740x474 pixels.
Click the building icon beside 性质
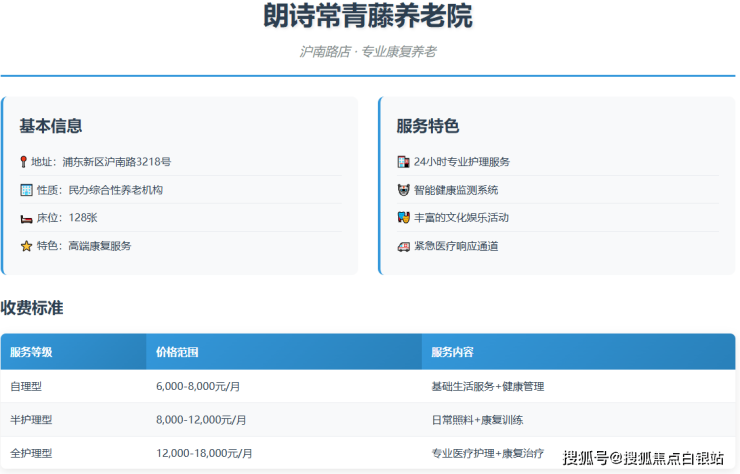pyautogui.click(x=26, y=190)
